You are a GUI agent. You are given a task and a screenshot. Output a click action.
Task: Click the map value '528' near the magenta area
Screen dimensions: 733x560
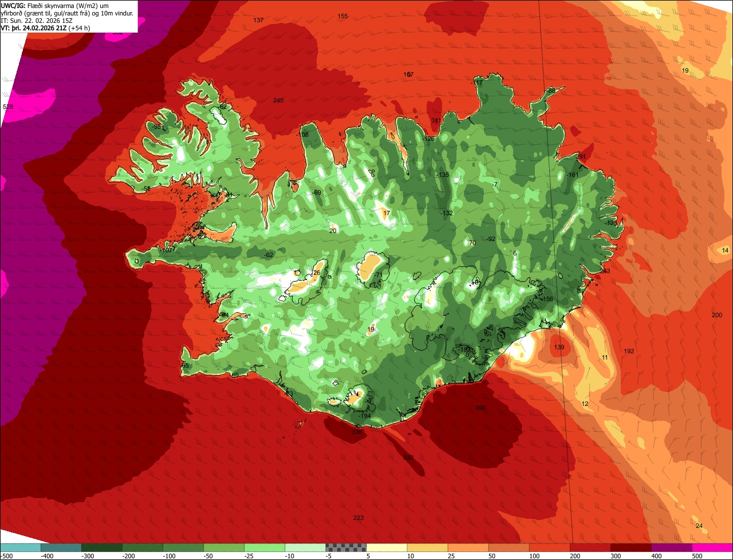point(8,107)
